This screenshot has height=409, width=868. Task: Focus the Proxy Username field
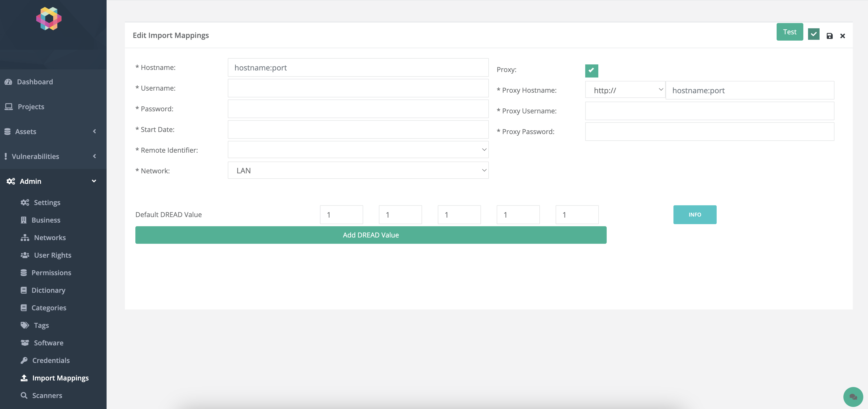point(710,111)
